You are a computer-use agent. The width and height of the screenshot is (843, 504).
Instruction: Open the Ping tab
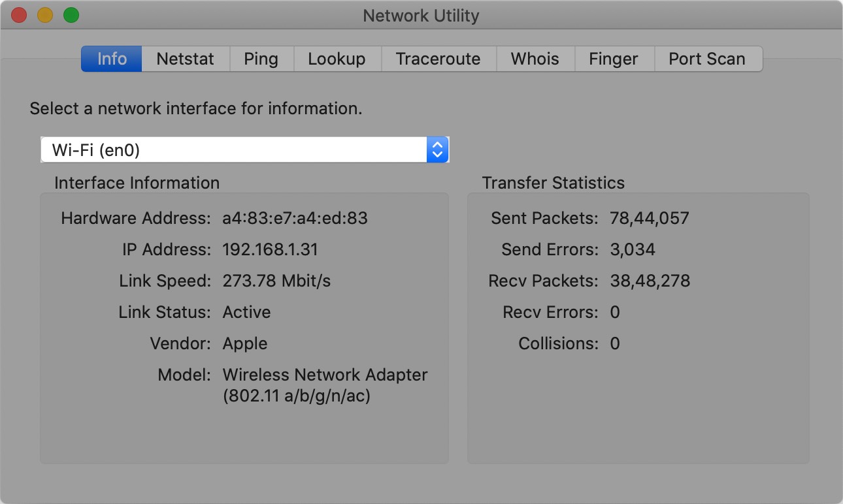tap(261, 59)
